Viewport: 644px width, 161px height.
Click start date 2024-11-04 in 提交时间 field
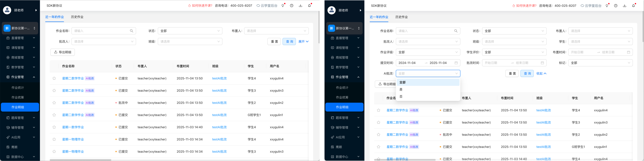pos(407,63)
